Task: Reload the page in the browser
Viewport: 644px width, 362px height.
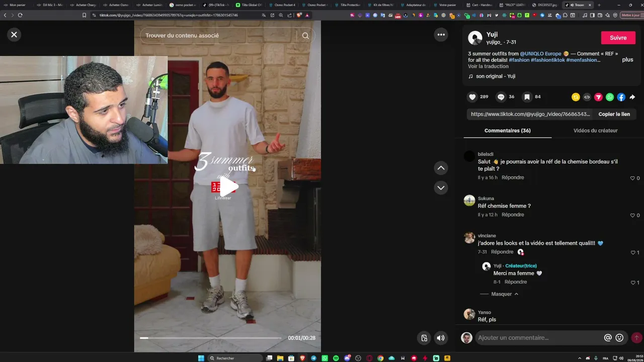Action: click(x=20, y=15)
